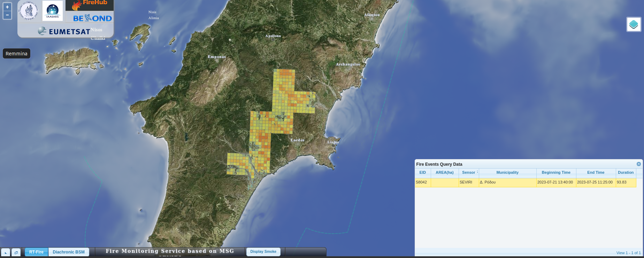This screenshot has width=644, height=258.
Task: Click the IAASARS logo
Action: pyautogui.click(x=53, y=10)
